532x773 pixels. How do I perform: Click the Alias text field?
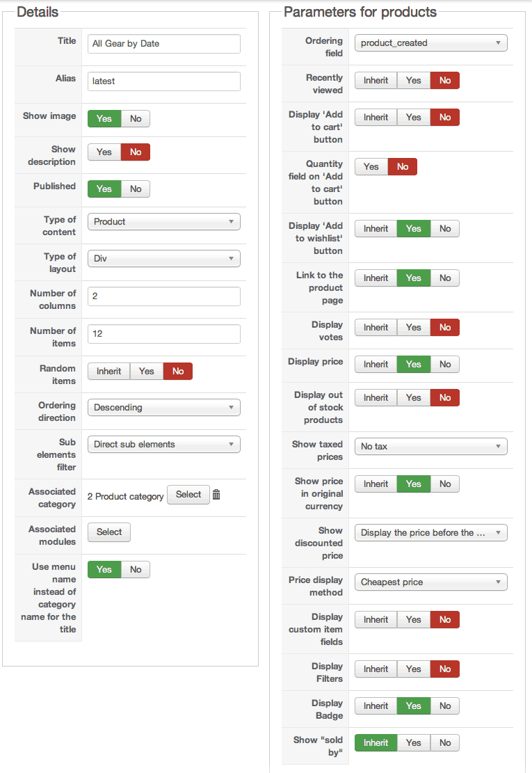[163, 81]
